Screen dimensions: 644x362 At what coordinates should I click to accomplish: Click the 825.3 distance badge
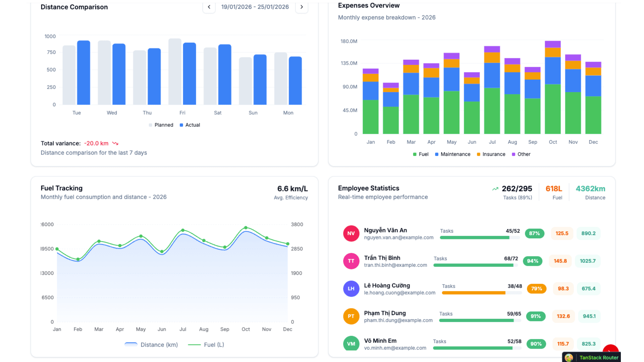(x=589, y=344)
